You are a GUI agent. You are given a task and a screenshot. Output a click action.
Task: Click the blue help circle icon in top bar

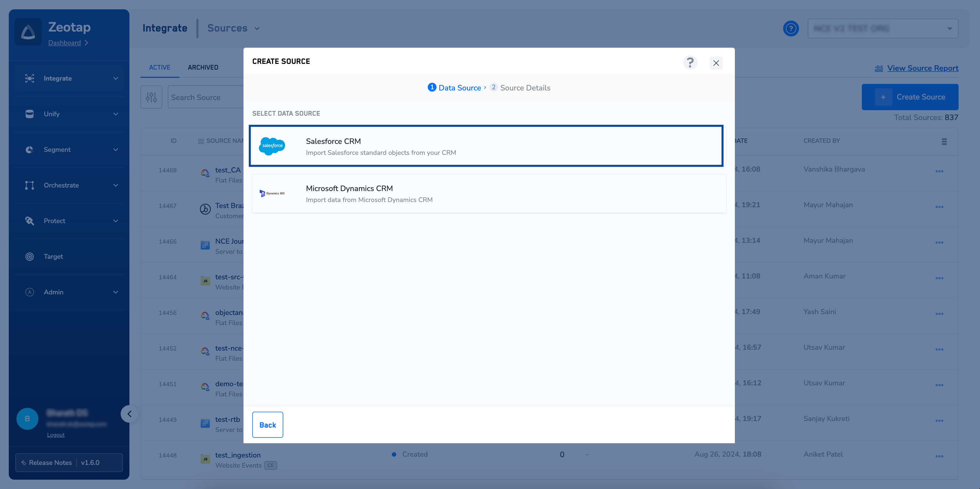[x=791, y=29]
